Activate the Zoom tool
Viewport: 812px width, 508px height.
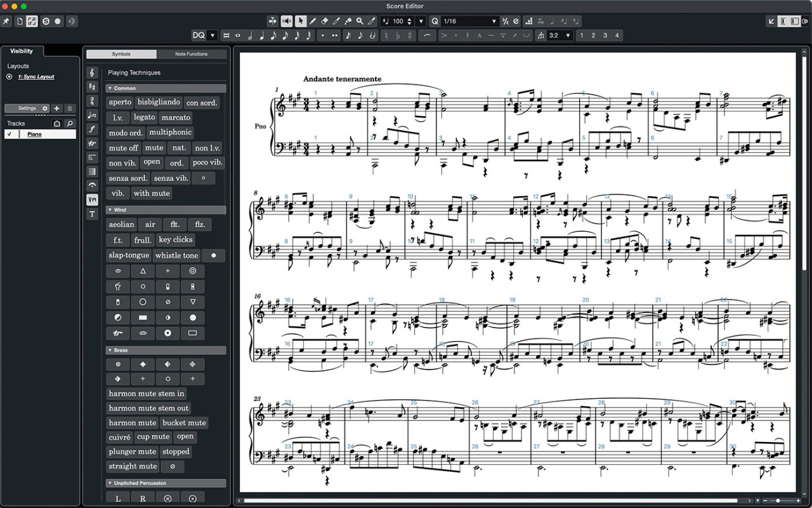[x=360, y=21]
